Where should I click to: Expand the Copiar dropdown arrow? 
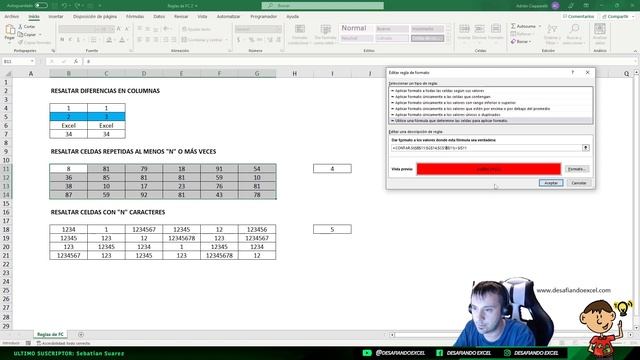(x=40, y=35)
